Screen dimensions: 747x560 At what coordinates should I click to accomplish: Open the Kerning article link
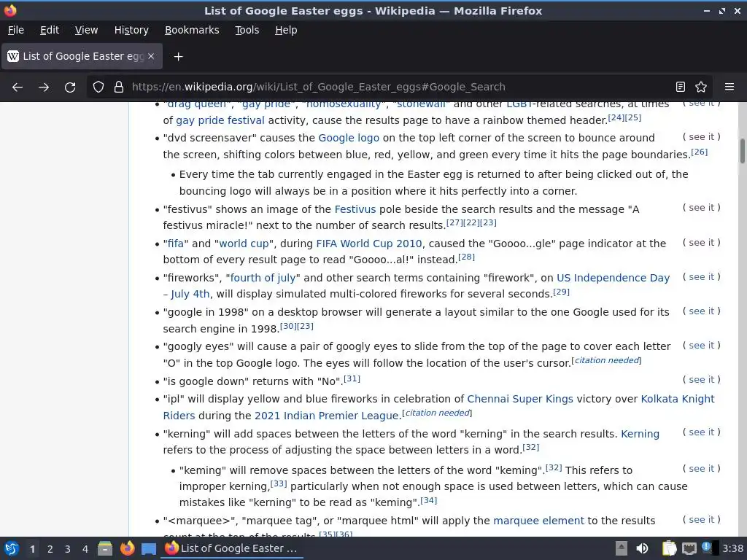(640, 435)
